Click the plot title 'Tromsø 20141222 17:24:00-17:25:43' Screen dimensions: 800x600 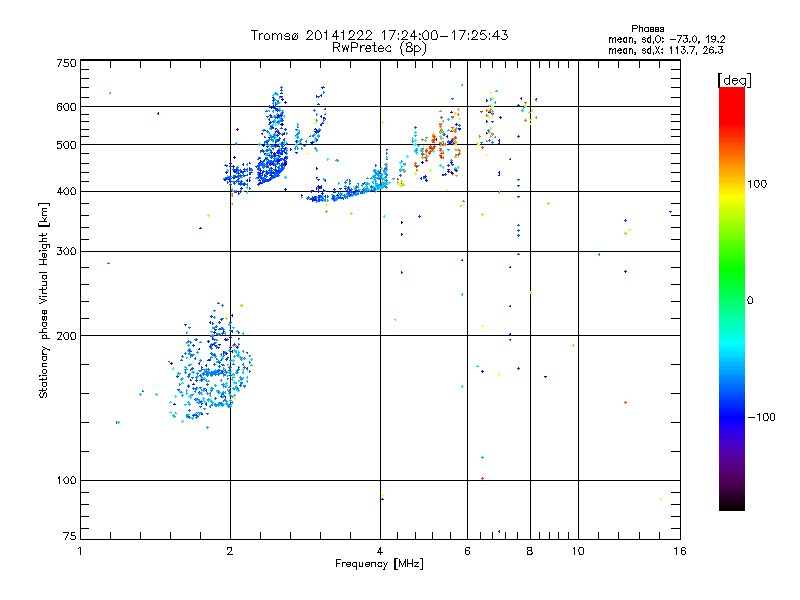tap(379, 35)
